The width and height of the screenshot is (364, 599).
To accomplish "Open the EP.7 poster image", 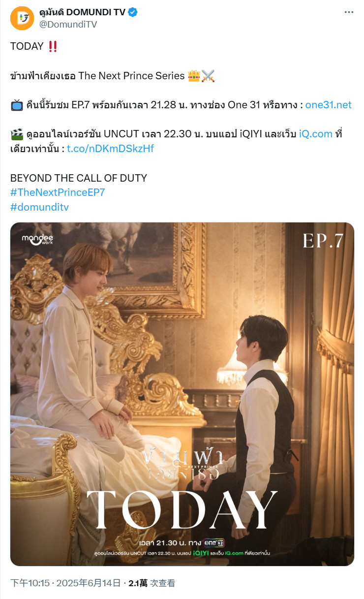I will click(182, 394).
